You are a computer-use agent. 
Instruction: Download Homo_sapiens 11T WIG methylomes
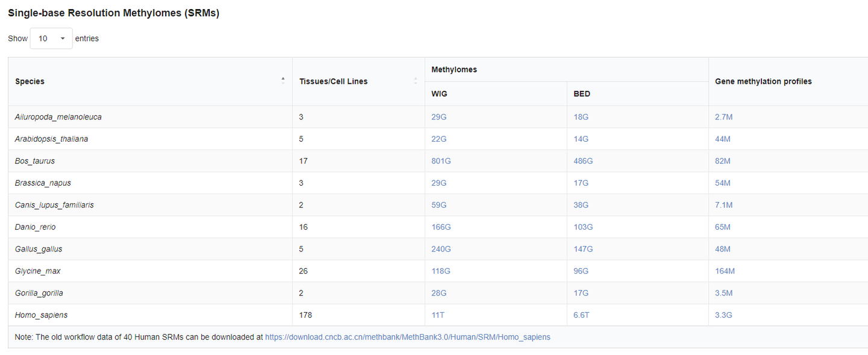point(437,315)
